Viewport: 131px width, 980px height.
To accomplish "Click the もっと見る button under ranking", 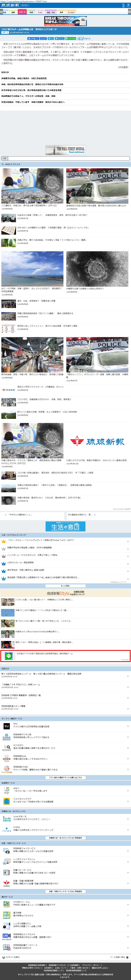I will [66, 586].
